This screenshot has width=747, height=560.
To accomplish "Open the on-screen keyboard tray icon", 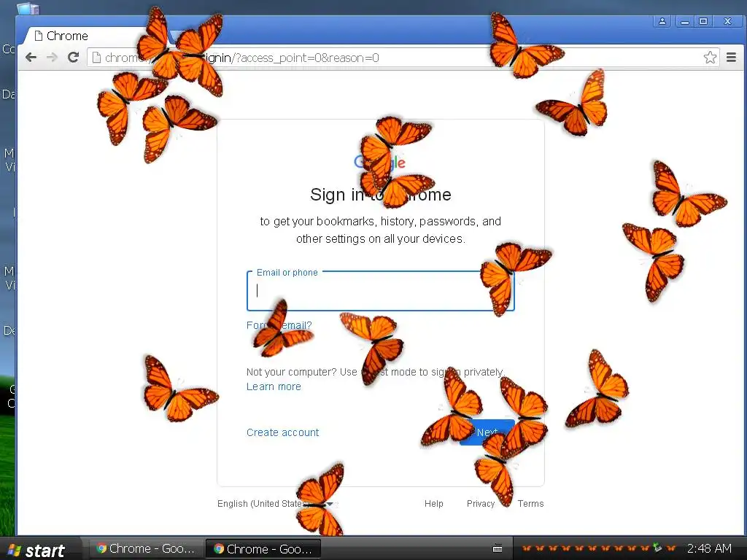I will coord(498,548).
